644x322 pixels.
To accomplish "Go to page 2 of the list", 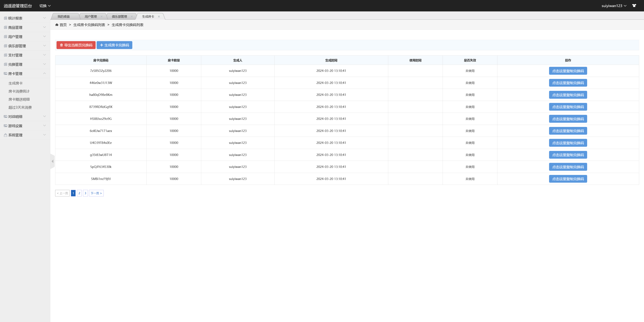I will [x=79, y=193].
